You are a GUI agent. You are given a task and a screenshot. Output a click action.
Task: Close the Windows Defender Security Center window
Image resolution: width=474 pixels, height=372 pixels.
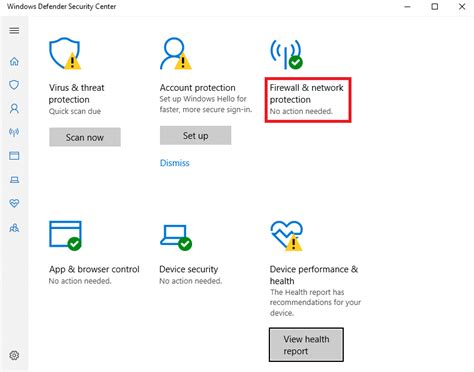[462, 7]
